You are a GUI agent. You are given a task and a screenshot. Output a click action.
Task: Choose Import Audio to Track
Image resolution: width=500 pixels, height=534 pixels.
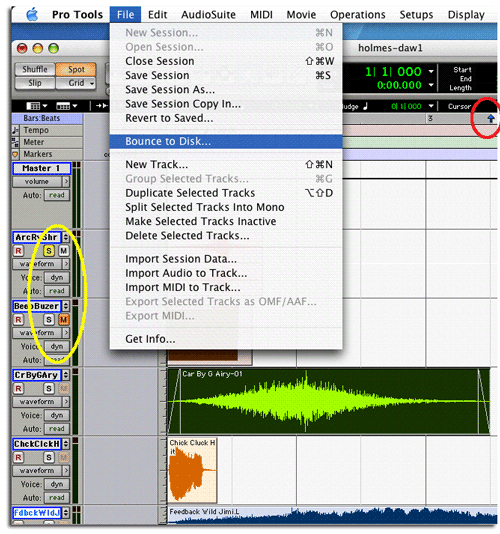tap(226, 273)
